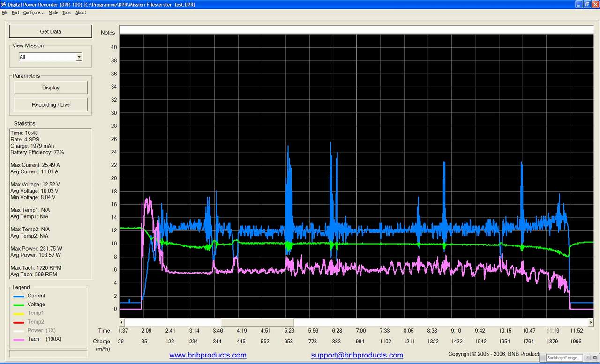This screenshot has width=600, height=364.
Task: Click the search deskbar window icon
Action: [595, 357]
